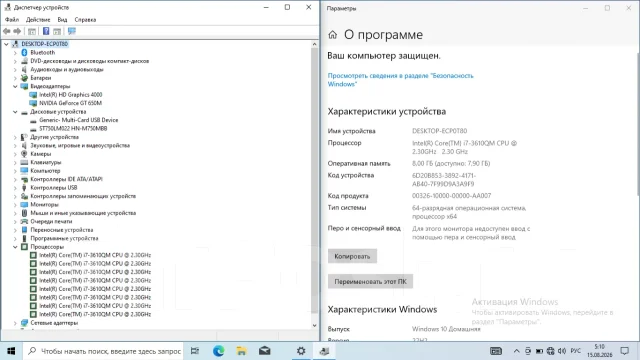640x360 pixels.
Task: Expand the Другие устройства category
Action: (x=15, y=137)
